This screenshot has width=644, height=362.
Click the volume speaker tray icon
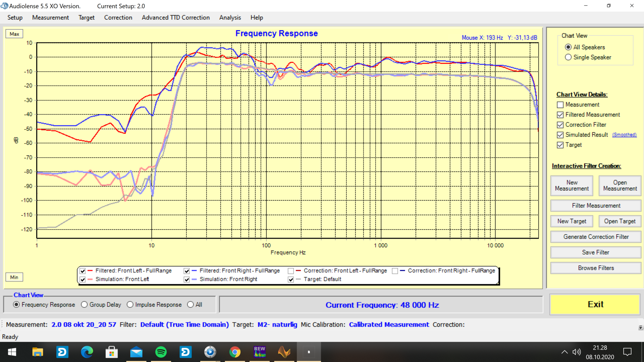click(576, 352)
